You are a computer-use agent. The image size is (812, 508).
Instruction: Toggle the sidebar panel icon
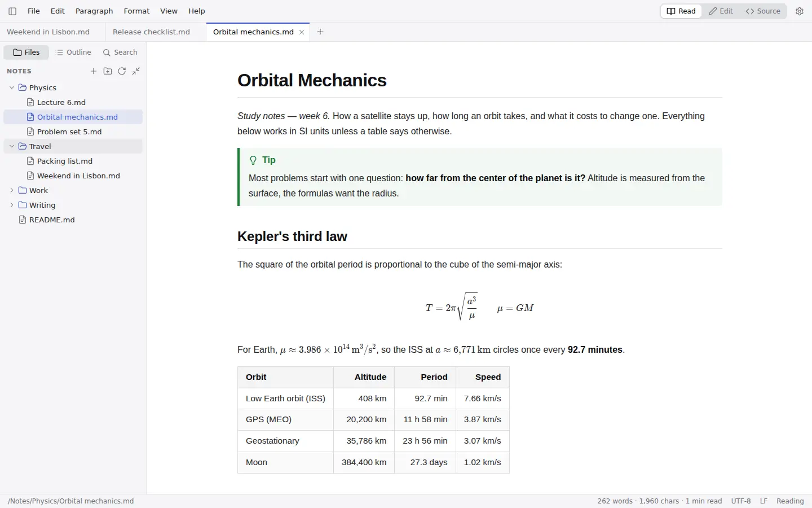[x=12, y=11]
